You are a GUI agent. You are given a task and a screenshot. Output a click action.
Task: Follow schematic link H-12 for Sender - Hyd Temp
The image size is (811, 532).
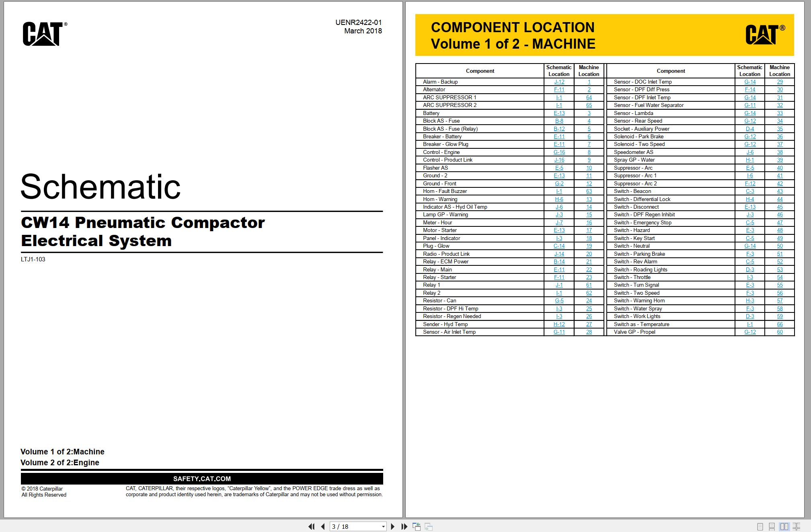(559, 324)
